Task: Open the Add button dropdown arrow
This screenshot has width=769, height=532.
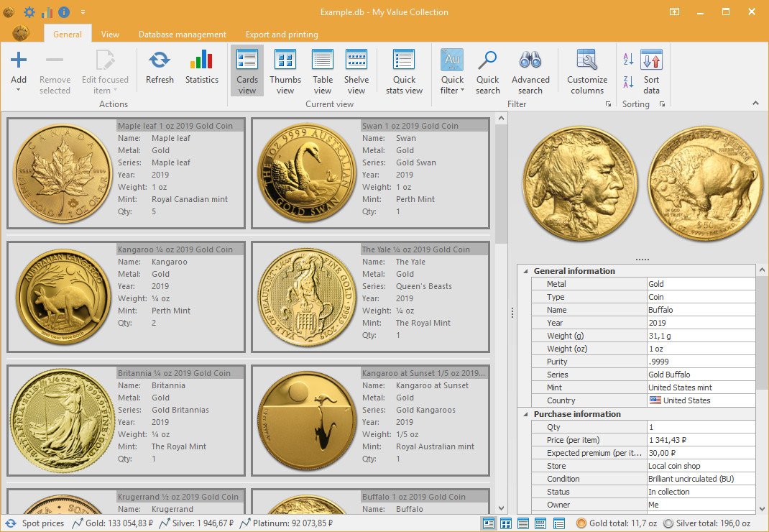Action: (x=18, y=90)
